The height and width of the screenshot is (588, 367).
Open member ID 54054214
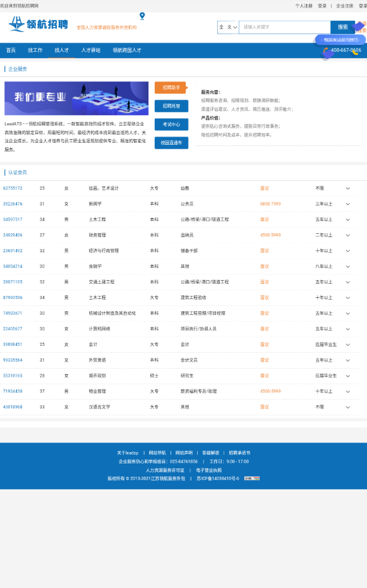coord(13,267)
